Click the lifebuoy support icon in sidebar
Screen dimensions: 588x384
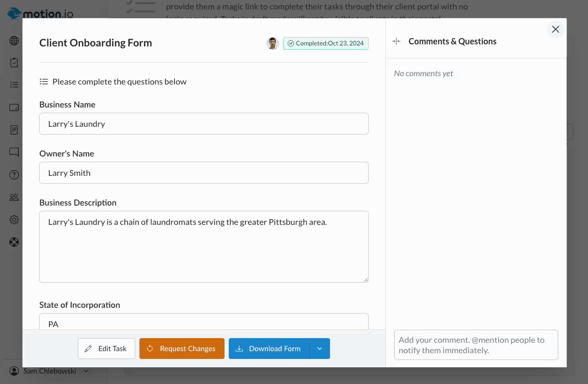(14, 242)
